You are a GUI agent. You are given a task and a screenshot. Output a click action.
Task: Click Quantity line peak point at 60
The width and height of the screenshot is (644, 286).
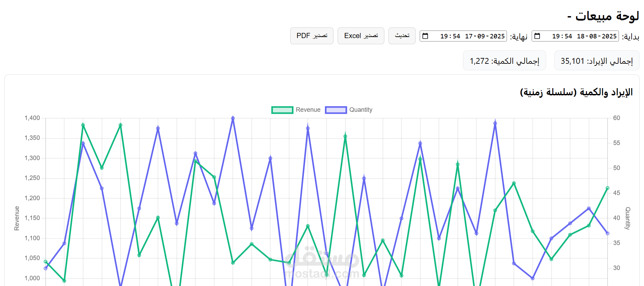(x=233, y=118)
